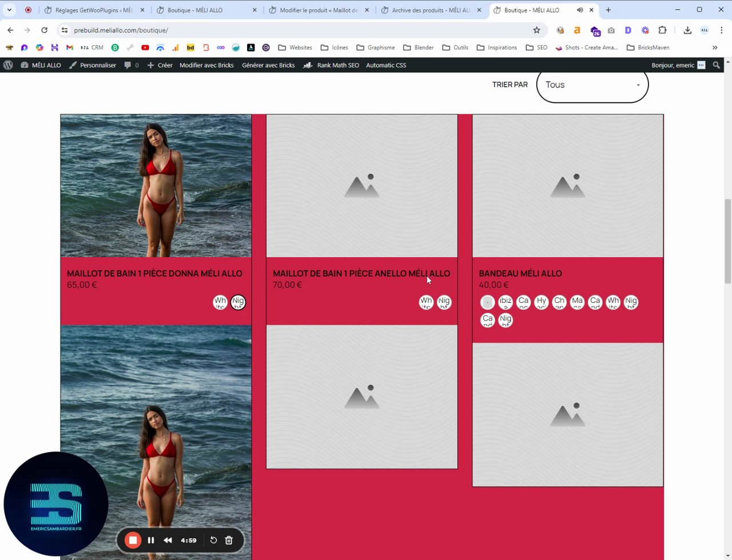The image size is (732, 560).
Task: Mute the tab via speaker icon
Action: [x=580, y=10]
